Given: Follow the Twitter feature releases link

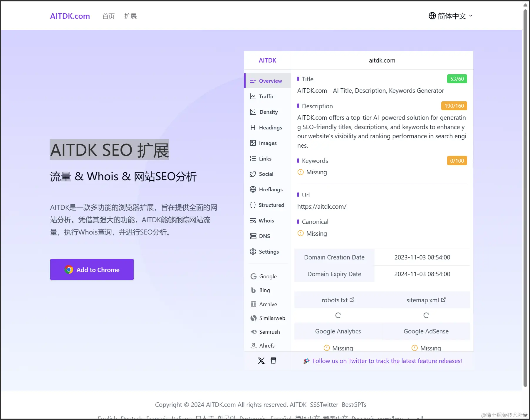Looking at the screenshot, I should pyautogui.click(x=387, y=361).
